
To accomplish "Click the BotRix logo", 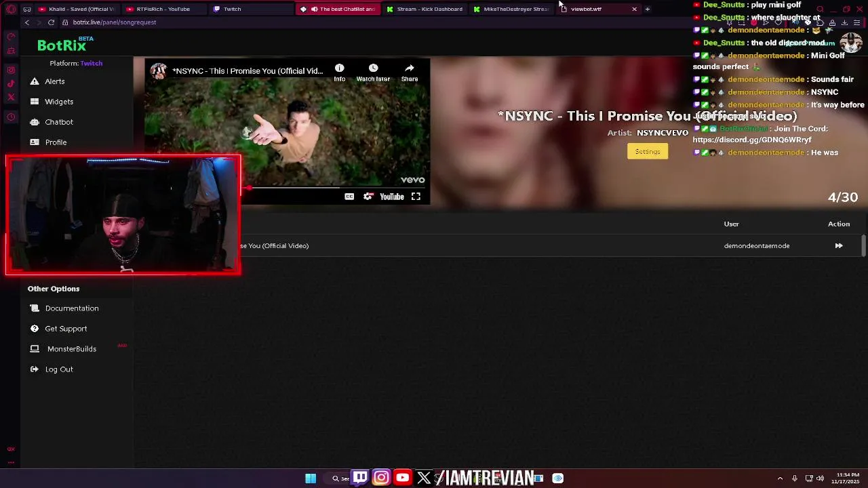I will tap(62, 45).
